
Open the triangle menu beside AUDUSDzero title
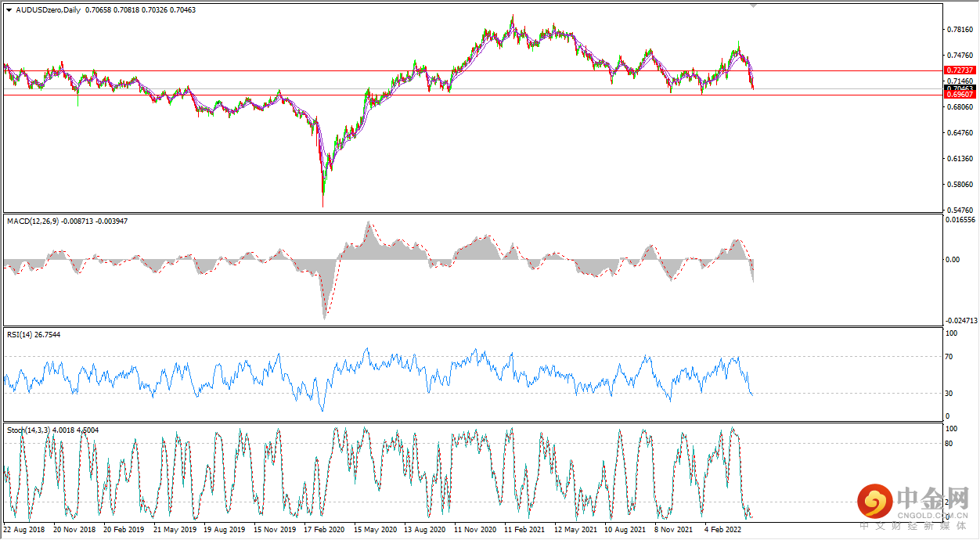point(9,9)
